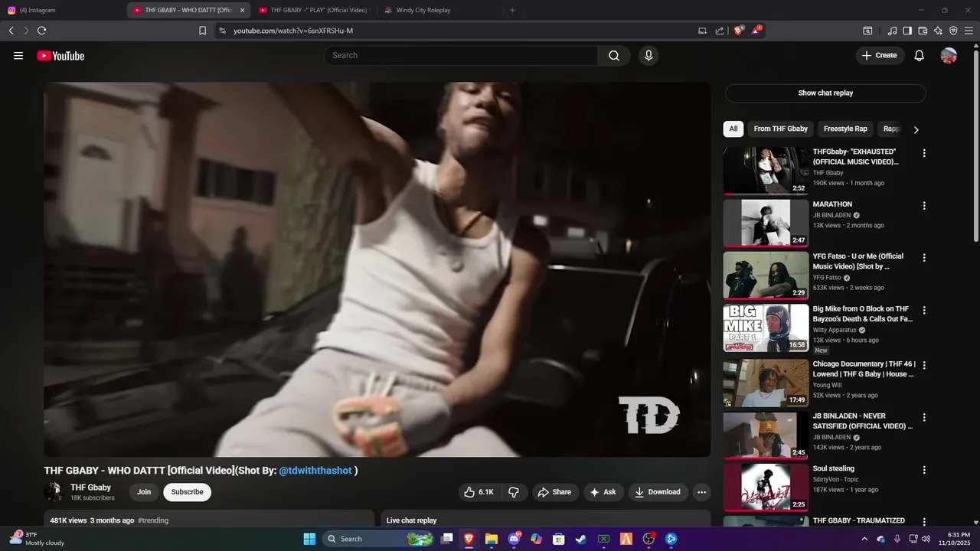
Task: Show hidden system tray icons chevron
Action: click(864, 539)
